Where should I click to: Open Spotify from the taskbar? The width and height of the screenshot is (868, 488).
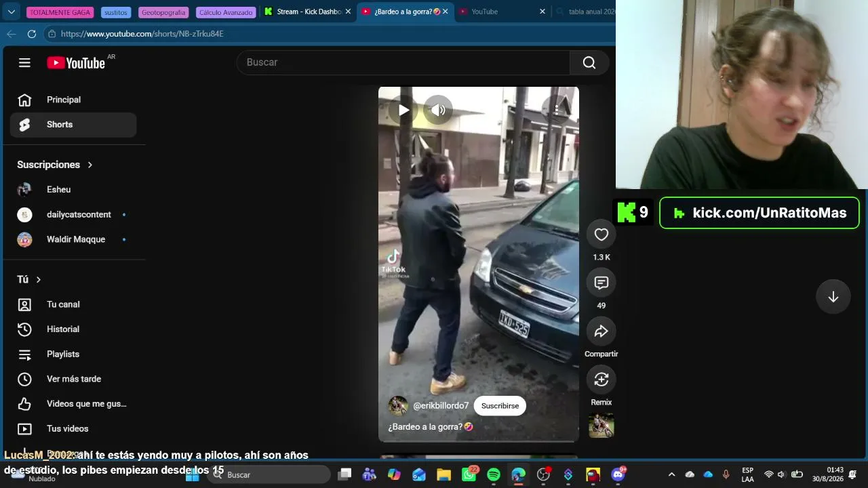click(494, 474)
